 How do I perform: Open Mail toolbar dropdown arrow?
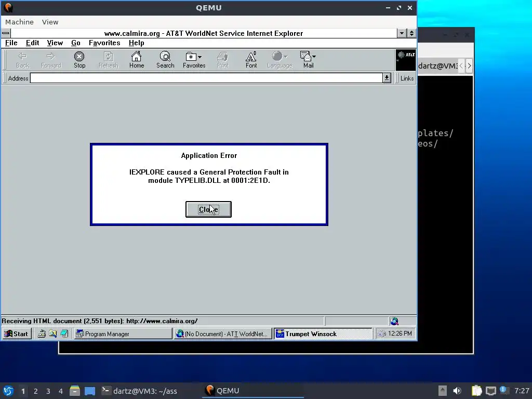(314, 57)
